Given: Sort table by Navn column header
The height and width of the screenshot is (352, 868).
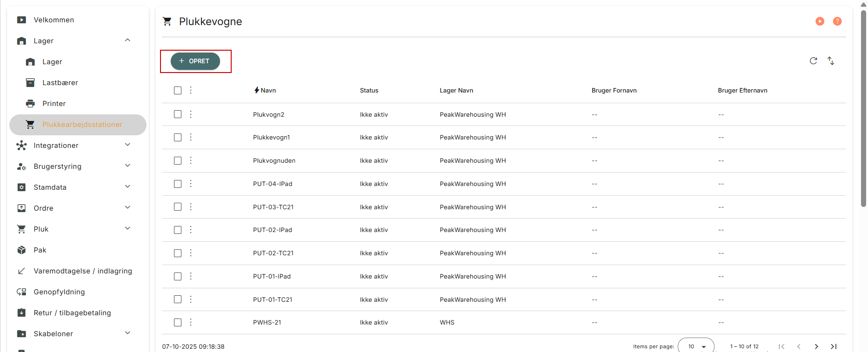Looking at the screenshot, I should coord(268,90).
